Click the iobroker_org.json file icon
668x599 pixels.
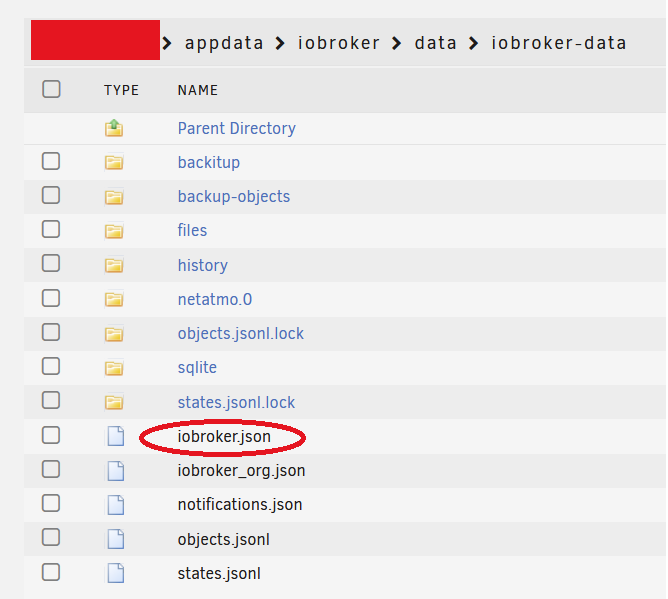115,471
